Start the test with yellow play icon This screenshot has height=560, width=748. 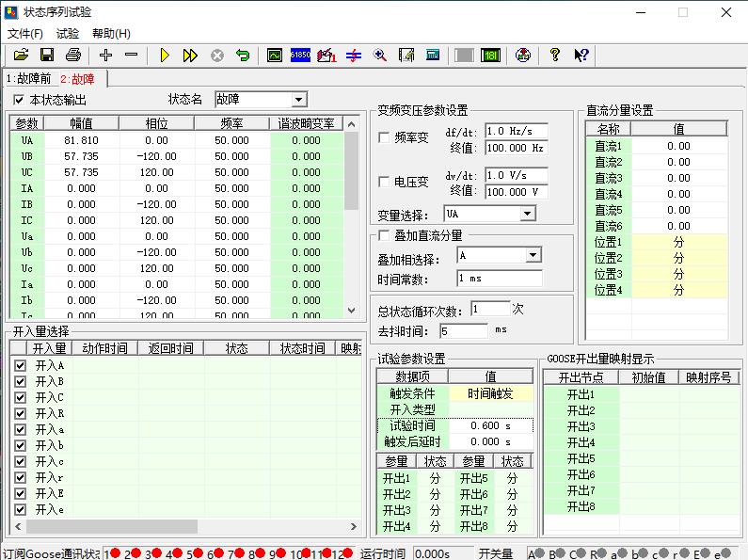click(165, 56)
